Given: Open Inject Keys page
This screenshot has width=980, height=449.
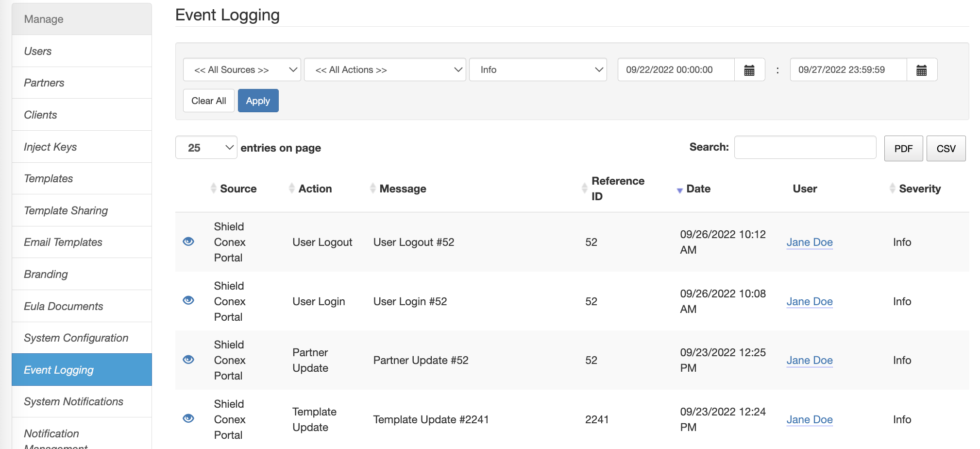Looking at the screenshot, I should tap(82, 147).
